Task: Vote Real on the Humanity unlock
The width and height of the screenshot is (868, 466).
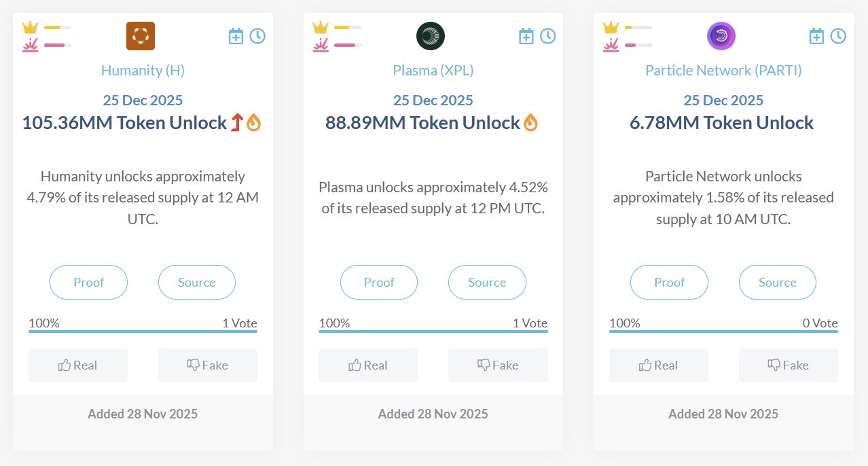Action: point(78,365)
